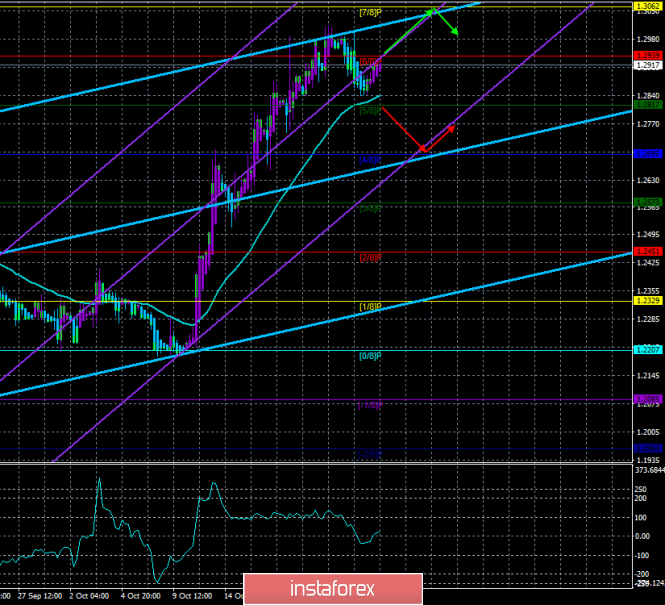Click the 27 Sep 12:00 date marker

pos(40,596)
